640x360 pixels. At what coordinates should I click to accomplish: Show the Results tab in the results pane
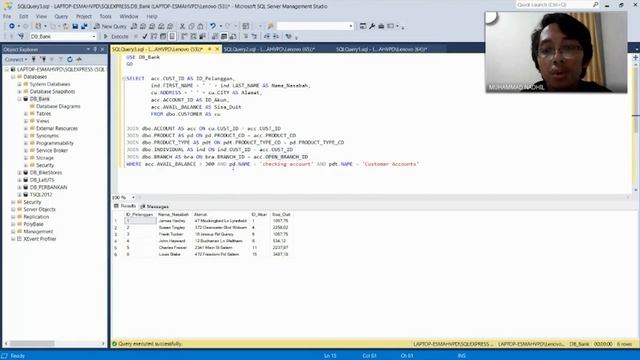125,206
